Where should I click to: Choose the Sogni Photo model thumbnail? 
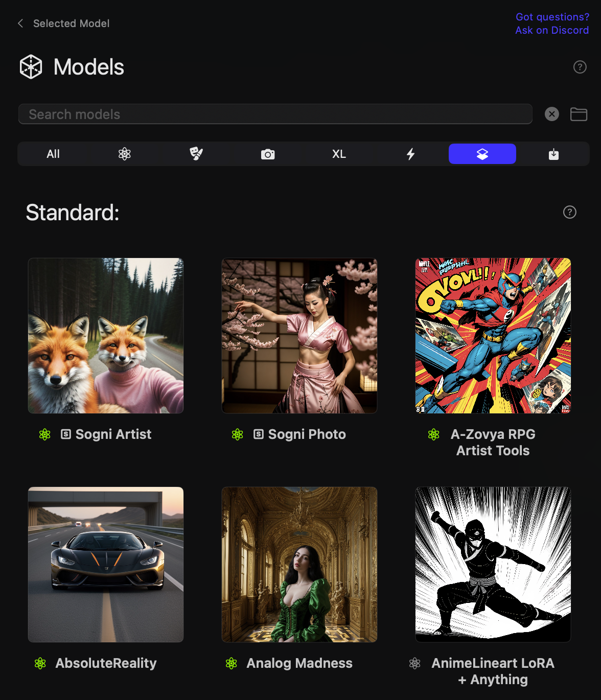click(x=299, y=336)
